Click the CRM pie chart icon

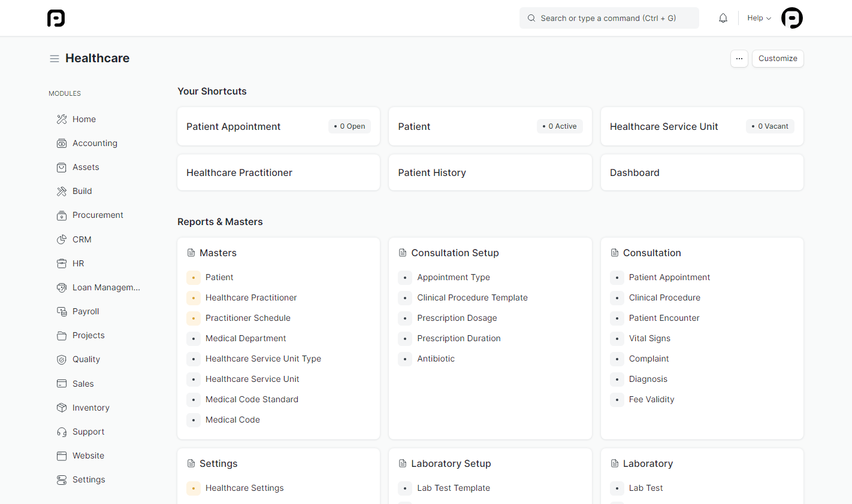point(62,239)
